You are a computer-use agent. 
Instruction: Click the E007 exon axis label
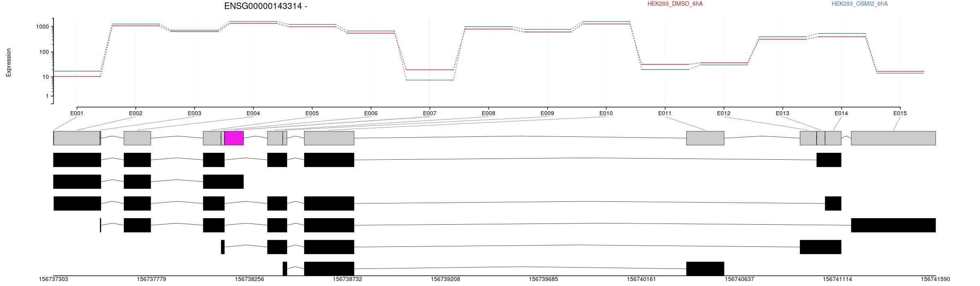click(430, 113)
